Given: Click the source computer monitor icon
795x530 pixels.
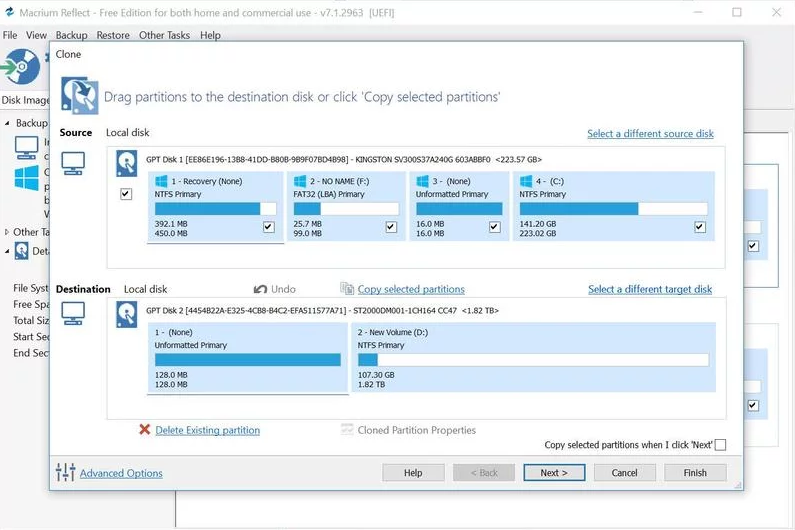Looking at the screenshot, I should click(73, 163).
